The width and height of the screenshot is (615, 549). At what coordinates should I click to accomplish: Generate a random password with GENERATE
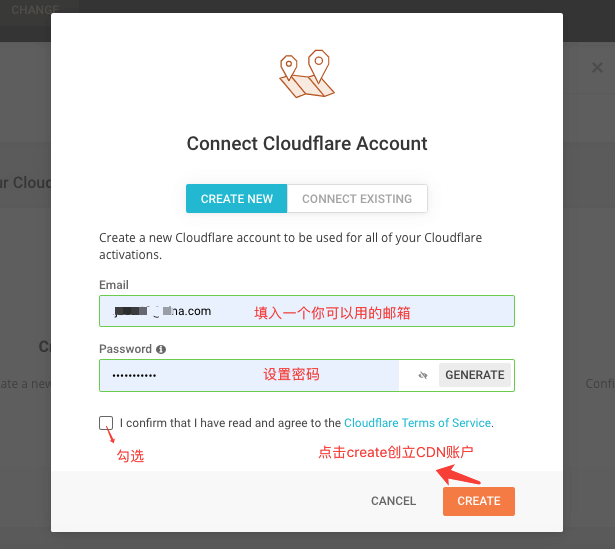pyautogui.click(x=475, y=375)
